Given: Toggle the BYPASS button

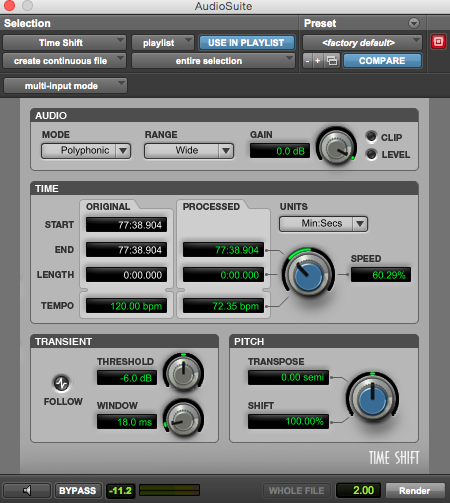Looking at the screenshot, I should 78,490.
